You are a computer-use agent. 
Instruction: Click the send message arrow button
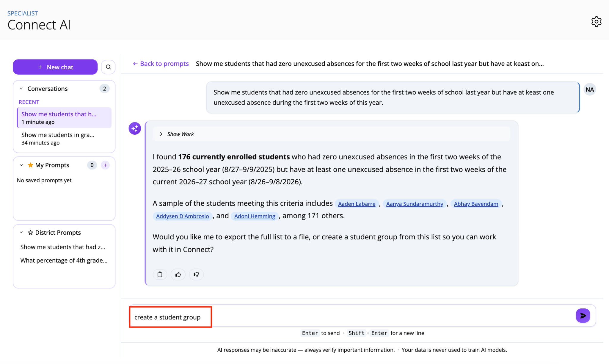click(x=583, y=316)
